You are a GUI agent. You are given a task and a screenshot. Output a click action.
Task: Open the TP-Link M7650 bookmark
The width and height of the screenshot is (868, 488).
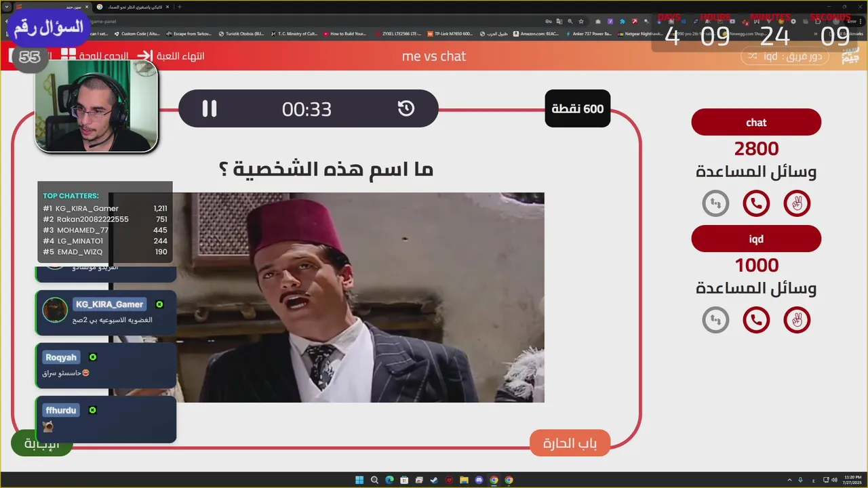coord(450,33)
